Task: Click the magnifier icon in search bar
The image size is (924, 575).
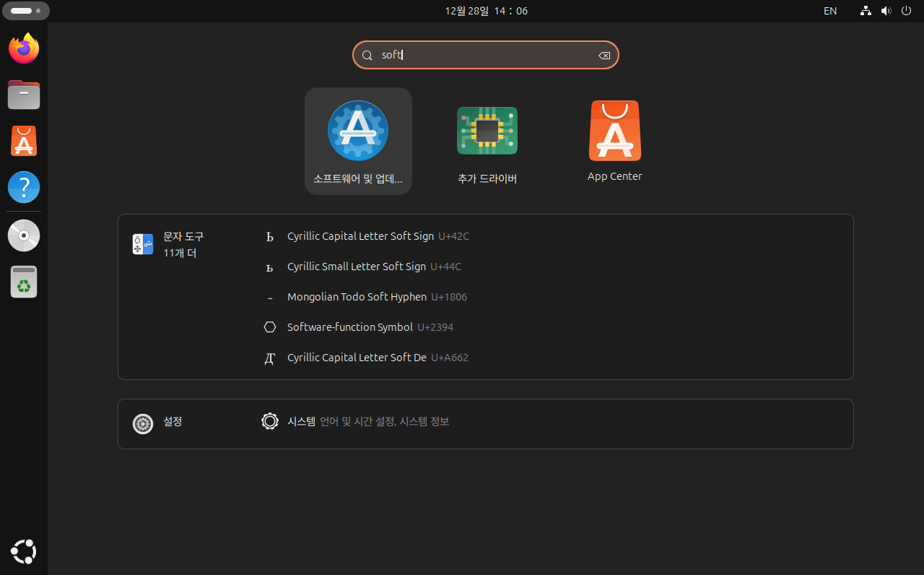Action: pos(367,56)
